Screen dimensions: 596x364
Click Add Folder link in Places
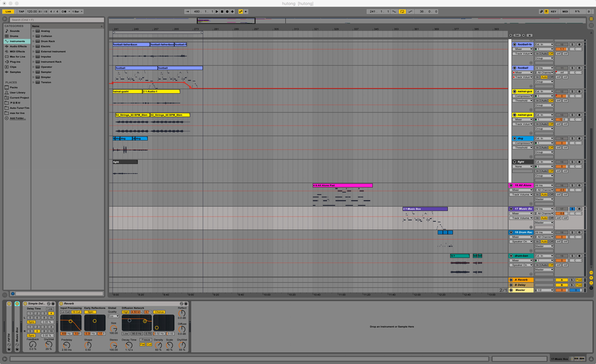click(x=18, y=118)
